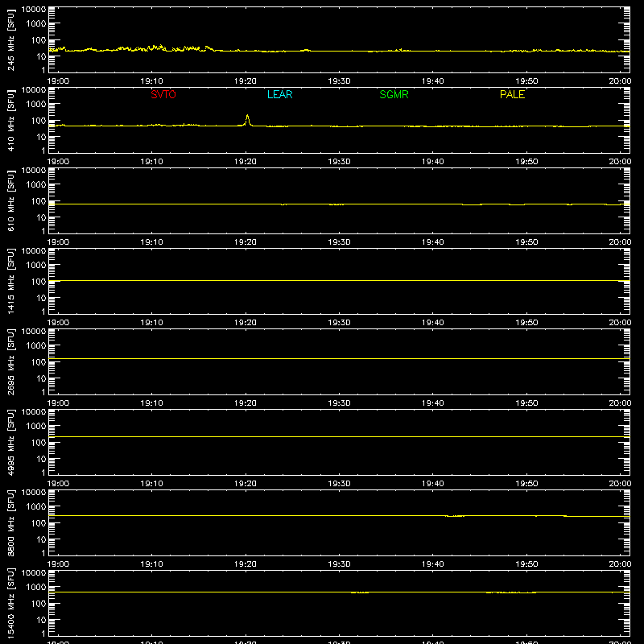644x644 pixels.
Task: Select the 610 MHz [SFU] axis title
Action: (11, 200)
